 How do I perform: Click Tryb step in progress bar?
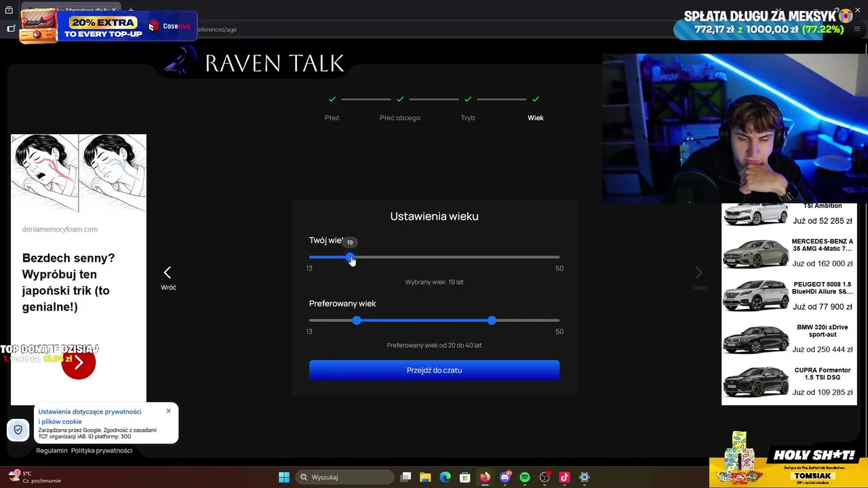[x=468, y=118]
